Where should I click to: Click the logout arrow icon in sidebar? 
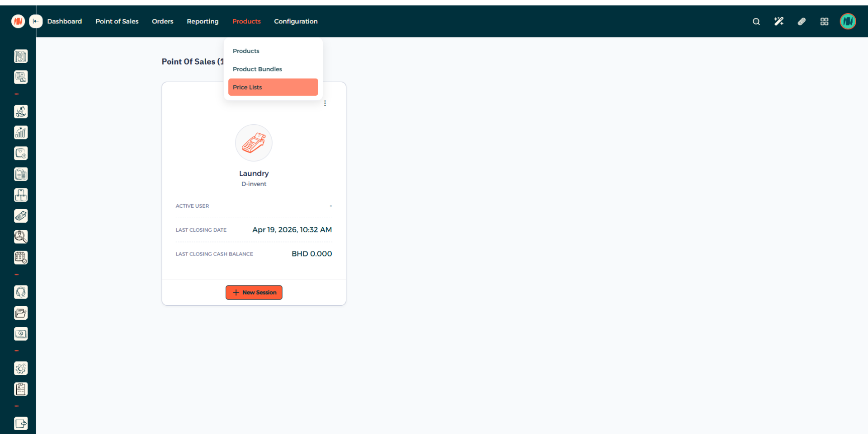pyautogui.click(x=21, y=424)
